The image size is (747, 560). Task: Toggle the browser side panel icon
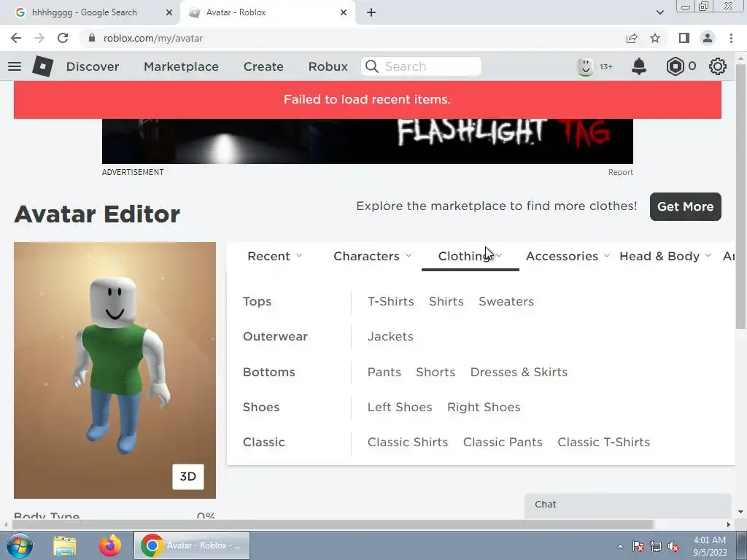tap(684, 38)
